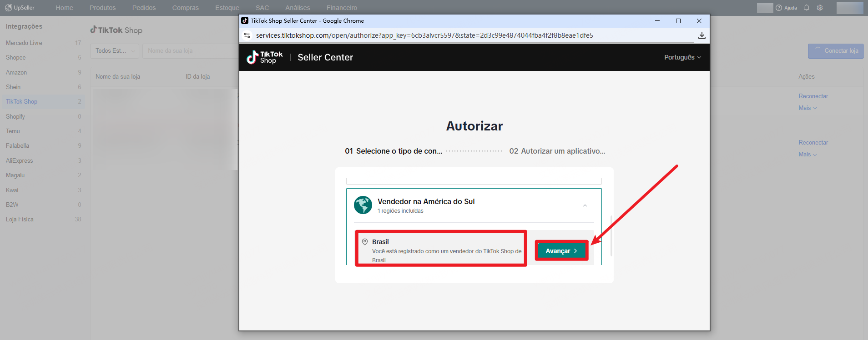The width and height of the screenshot is (868, 340).
Task: Open the Pedidos menu in UpSeller
Action: coord(144,8)
